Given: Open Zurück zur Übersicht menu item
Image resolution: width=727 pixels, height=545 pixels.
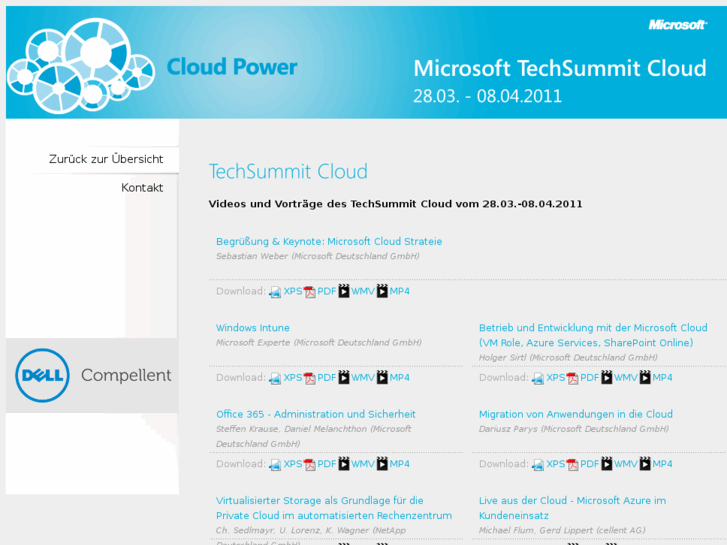Looking at the screenshot, I should pos(106,159).
